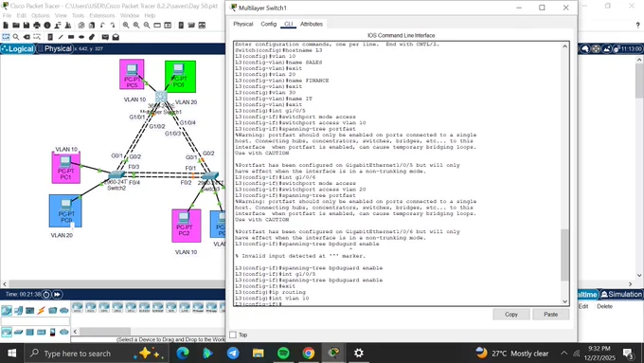Open the Attributes tab of Multilayer Switch1
The width and height of the screenshot is (644, 363).
point(312,24)
